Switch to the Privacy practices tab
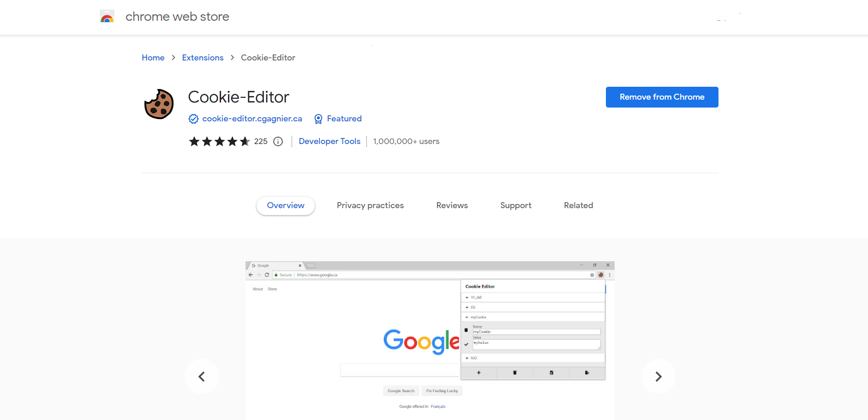Screen dimensions: 868x420 point(370,205)
